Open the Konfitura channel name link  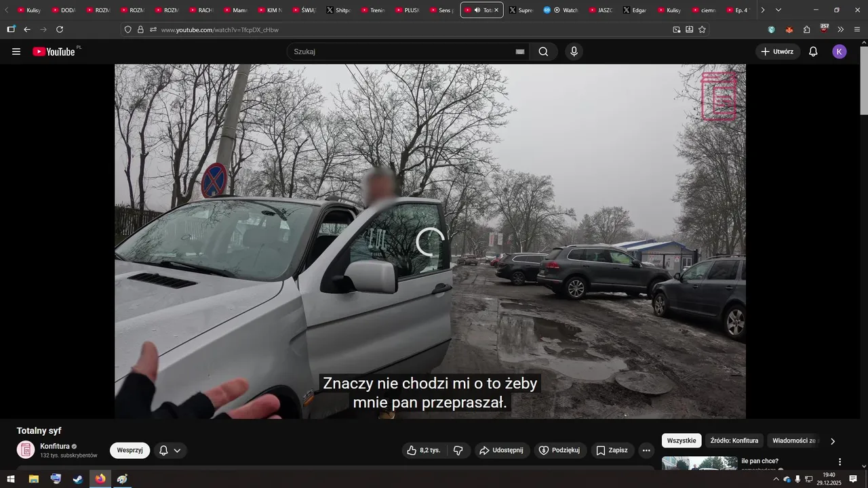(x=55, y=446)
